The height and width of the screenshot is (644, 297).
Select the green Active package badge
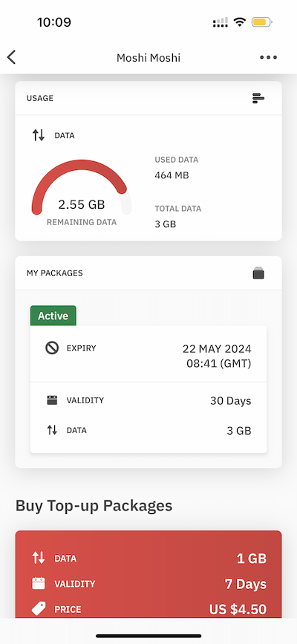click(53, 316)
